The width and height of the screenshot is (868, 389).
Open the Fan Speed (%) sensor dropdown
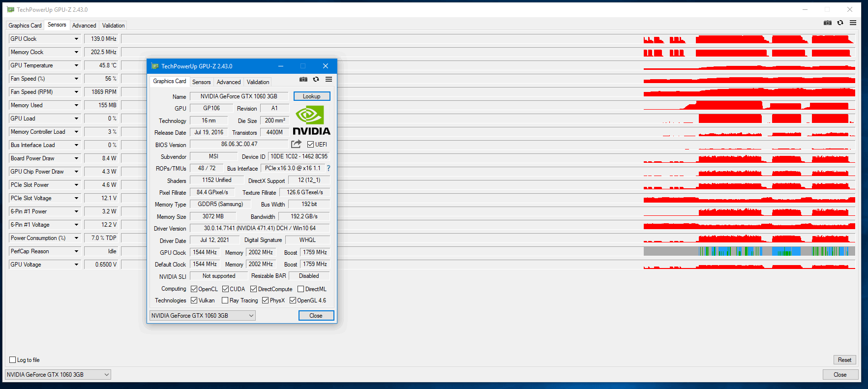(76, 79)
